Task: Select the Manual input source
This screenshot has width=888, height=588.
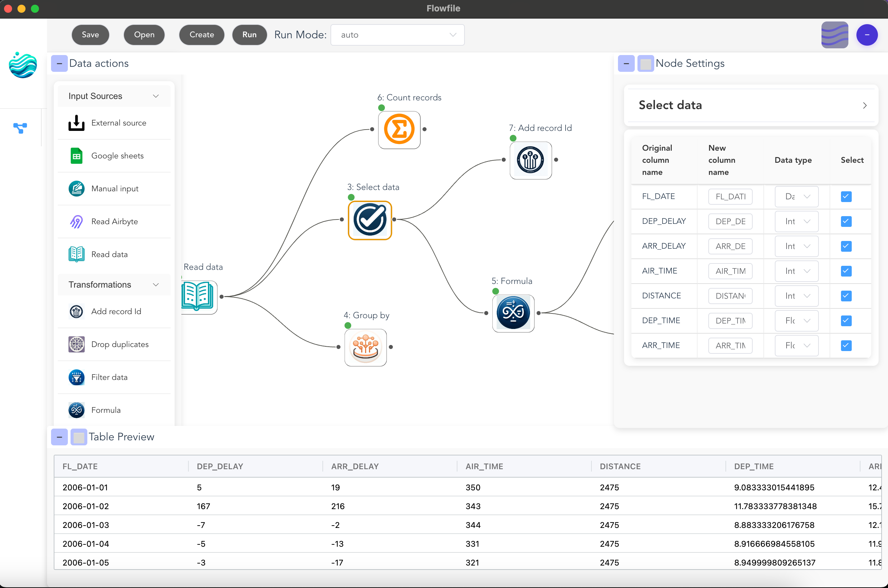Action: click(x=115, y=189)
